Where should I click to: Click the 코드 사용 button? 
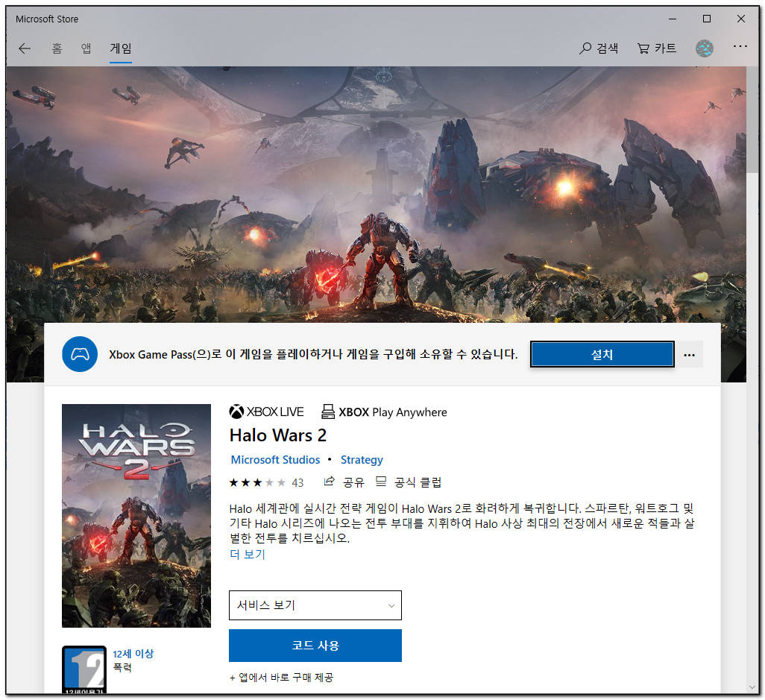315,645
